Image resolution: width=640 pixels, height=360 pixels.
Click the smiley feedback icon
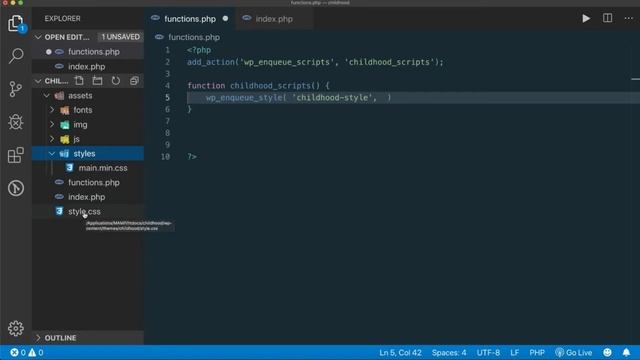(607, 352)
